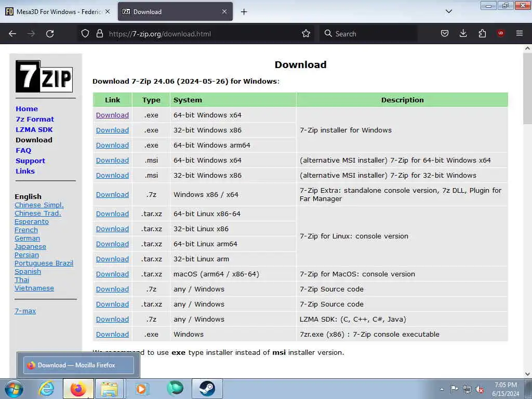The image size is (532, 399).
Task: Open Windows Media Player on taskbar
Action: (x=142, y=389)
